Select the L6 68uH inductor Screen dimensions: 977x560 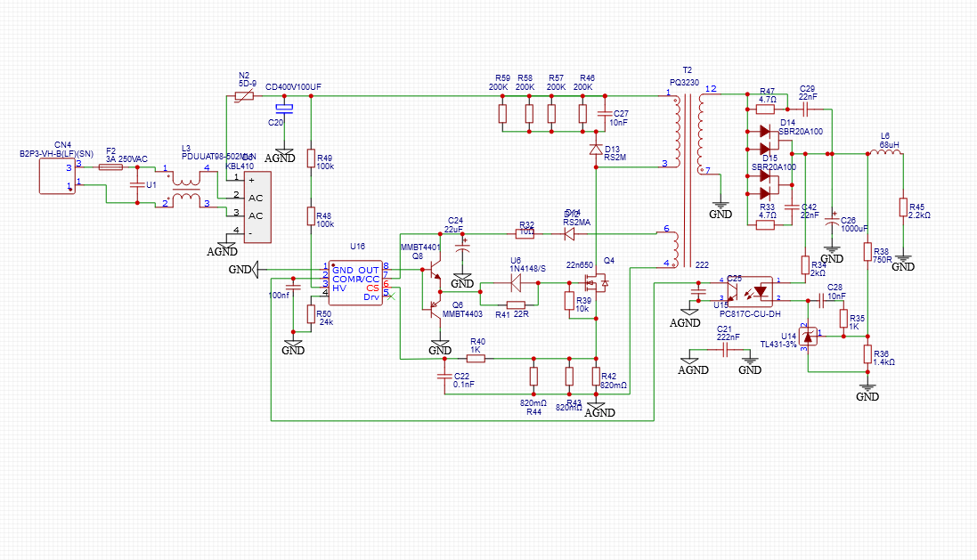pos(884,150)
